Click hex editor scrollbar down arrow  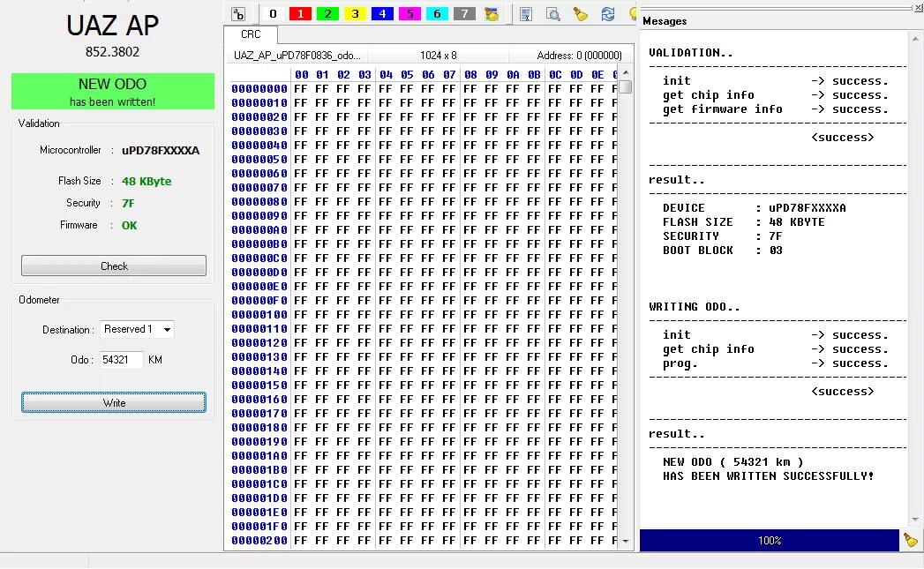626,541
